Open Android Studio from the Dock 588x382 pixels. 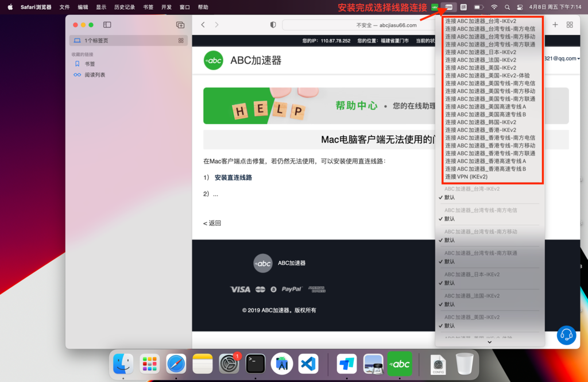(x=282, y=364)
